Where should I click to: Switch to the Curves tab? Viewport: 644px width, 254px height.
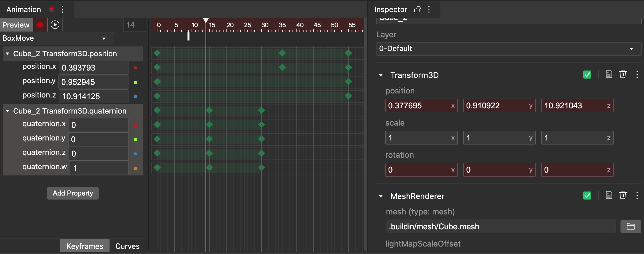click(x=127, y=246)
